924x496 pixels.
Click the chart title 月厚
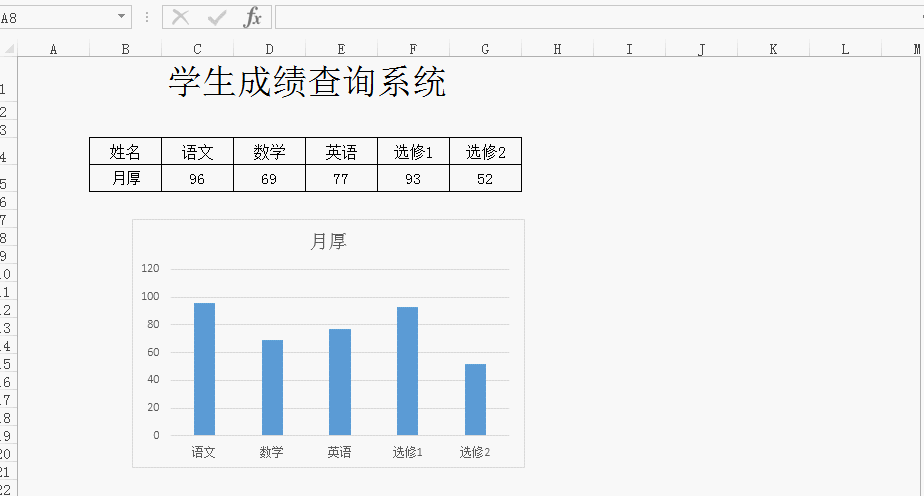[x=328, y=241]
